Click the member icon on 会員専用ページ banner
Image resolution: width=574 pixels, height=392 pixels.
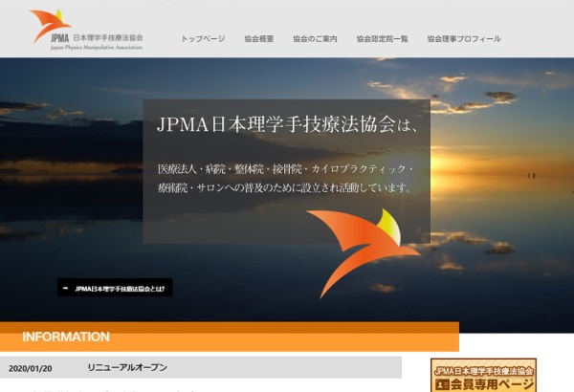coord(443,384)
